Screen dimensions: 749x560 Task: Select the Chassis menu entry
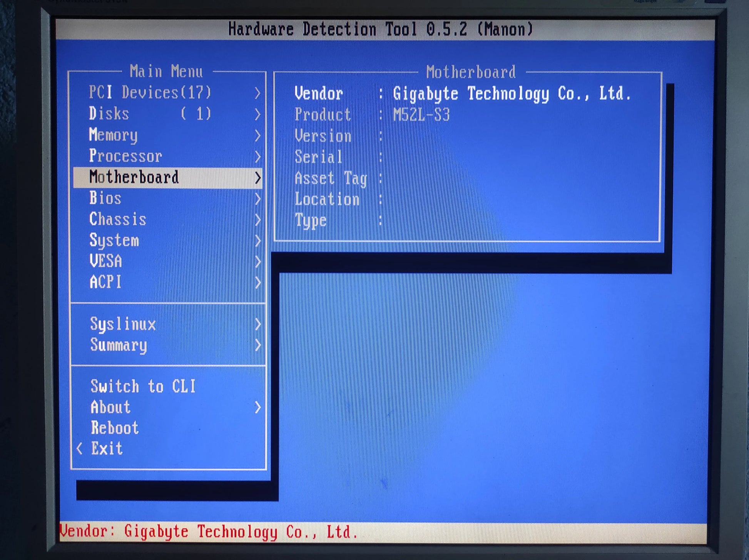click(x=168, y=220)
